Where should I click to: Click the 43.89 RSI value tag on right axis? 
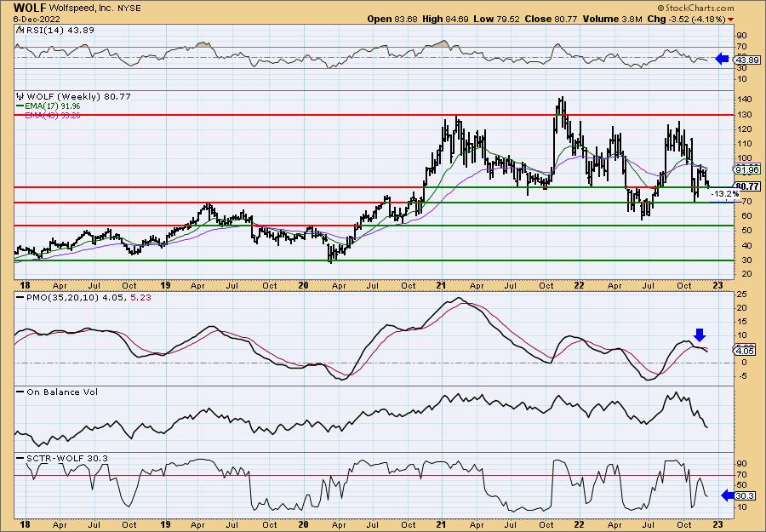click(747, 60)
